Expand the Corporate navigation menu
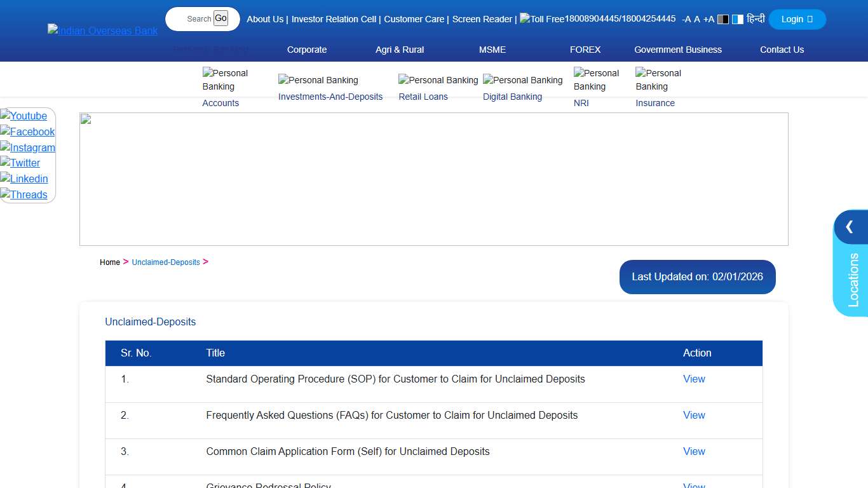Screen dimensions: 868x488 307,50
